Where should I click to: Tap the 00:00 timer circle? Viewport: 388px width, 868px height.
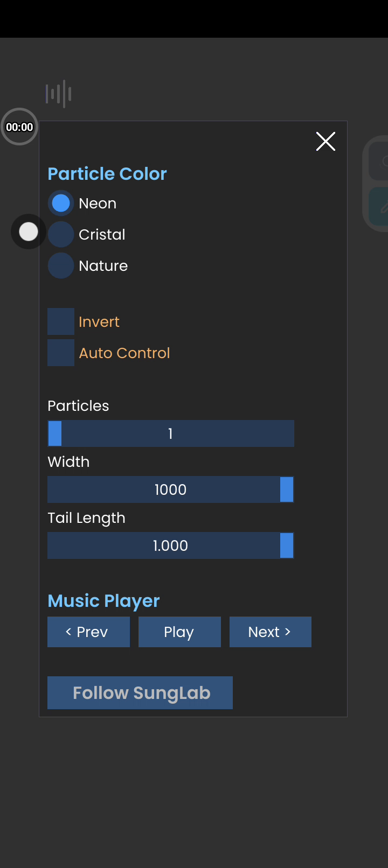pyautogui.click(x=19, y=127)
